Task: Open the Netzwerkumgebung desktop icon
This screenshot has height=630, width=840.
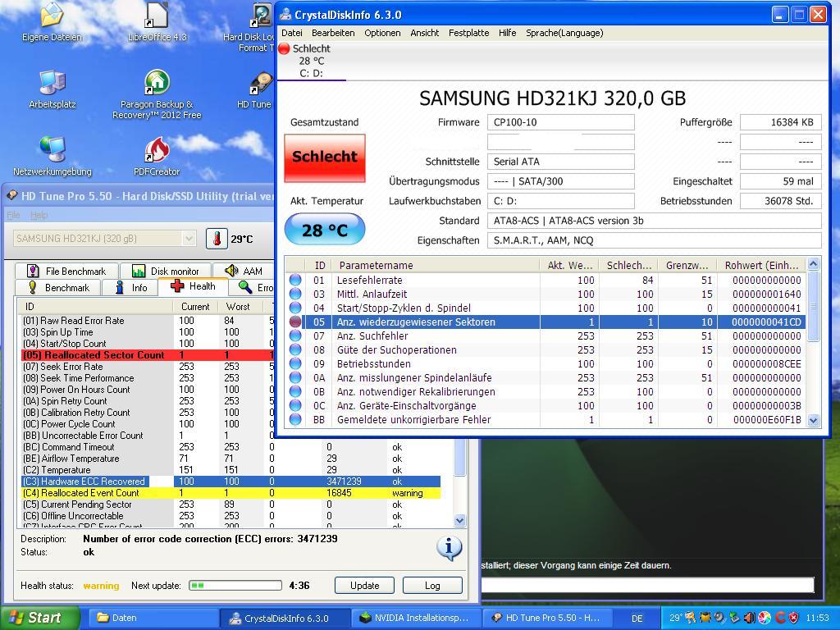Action: pyautogui.click(x=52, y=156)
